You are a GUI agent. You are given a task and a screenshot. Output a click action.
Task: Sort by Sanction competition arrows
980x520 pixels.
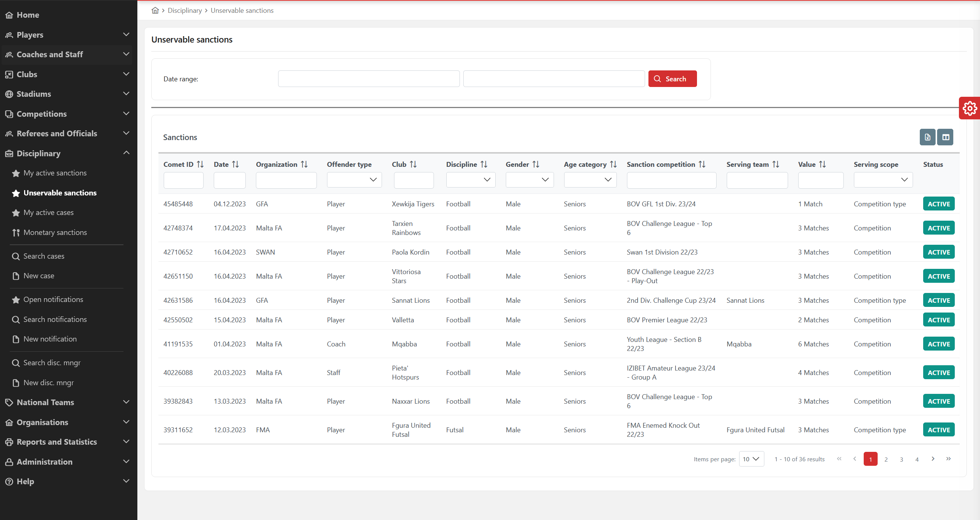(x=702, y=164)
